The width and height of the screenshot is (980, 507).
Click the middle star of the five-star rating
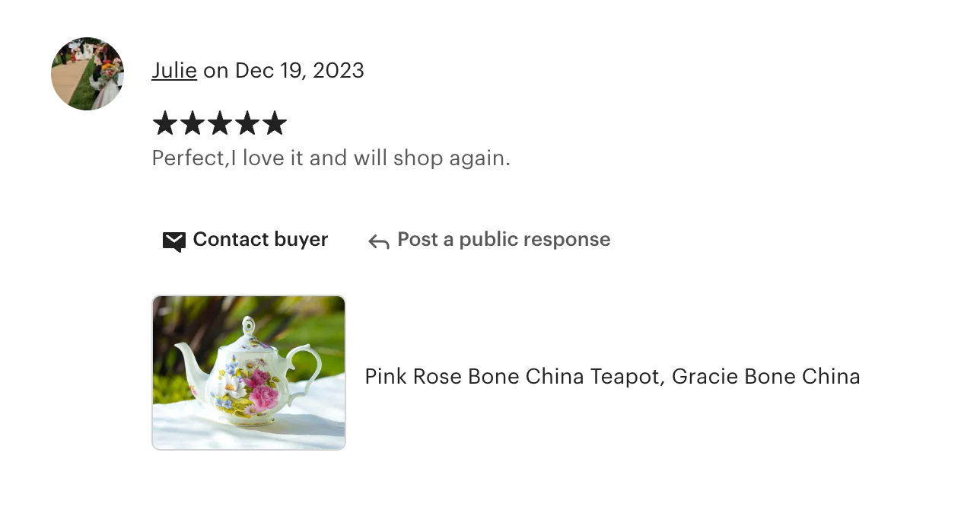click(220, 123)
